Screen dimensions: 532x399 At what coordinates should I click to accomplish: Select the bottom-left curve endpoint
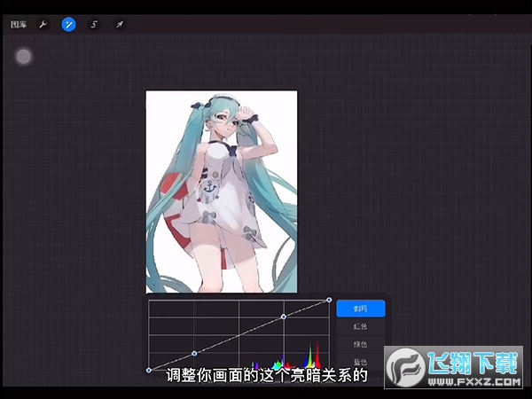[x=149, y=370]
